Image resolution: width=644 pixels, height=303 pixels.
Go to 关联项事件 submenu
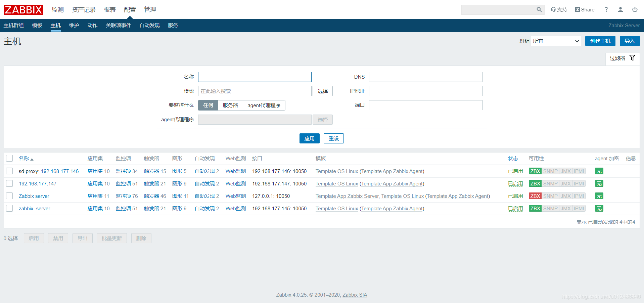(119, 26)
